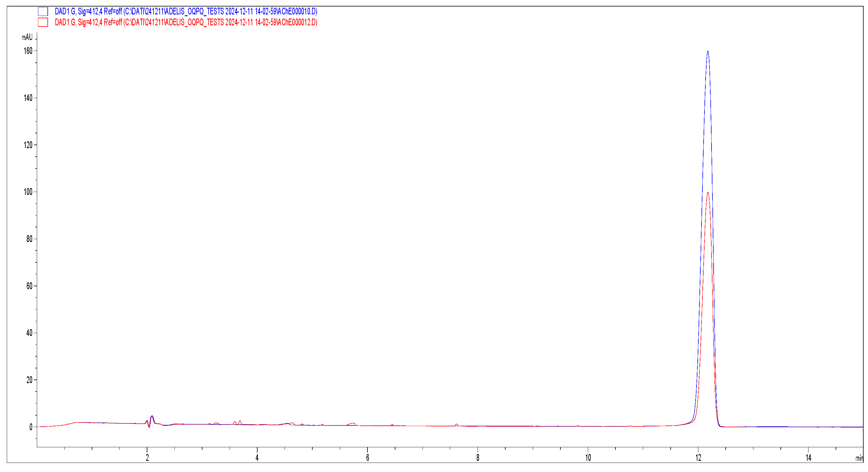Click the red legend color box
The image size is (868, 472).
pos(43,22)
